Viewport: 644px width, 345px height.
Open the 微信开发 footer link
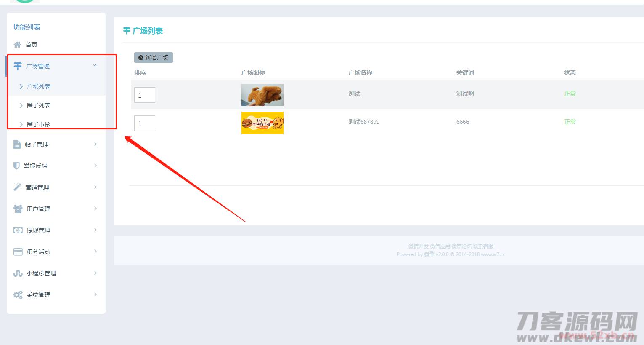418,246
